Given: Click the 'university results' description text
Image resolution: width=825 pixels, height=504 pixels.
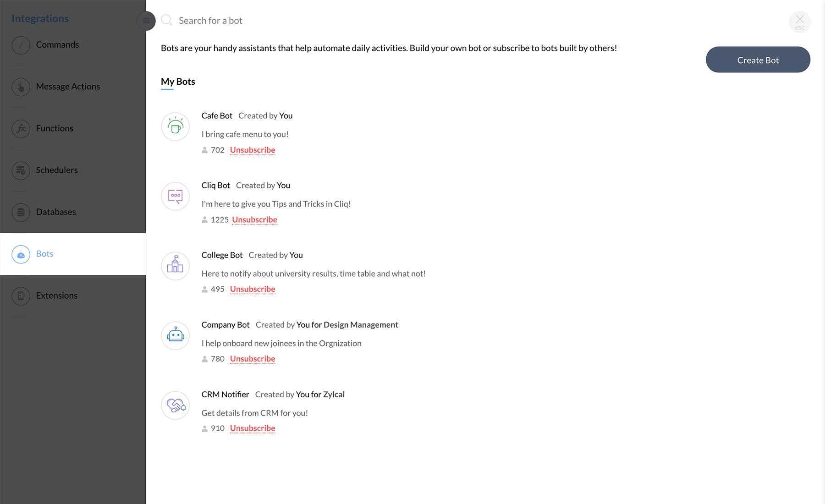Looking at the screenshot, I should (x=313, y=274).
